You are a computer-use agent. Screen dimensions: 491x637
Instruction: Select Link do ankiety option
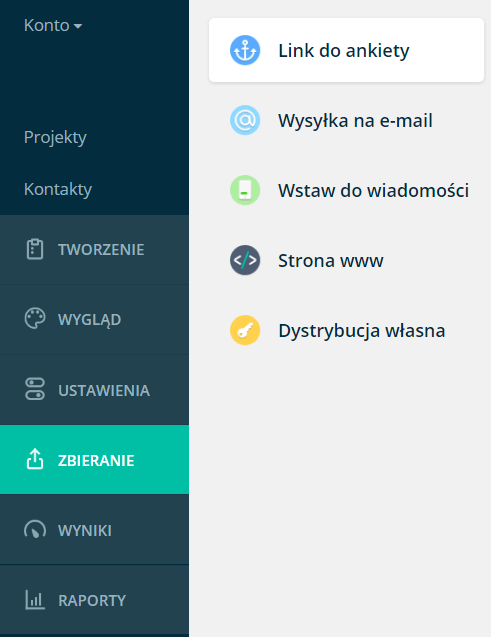pyautogui.click(x=346, y=50)
